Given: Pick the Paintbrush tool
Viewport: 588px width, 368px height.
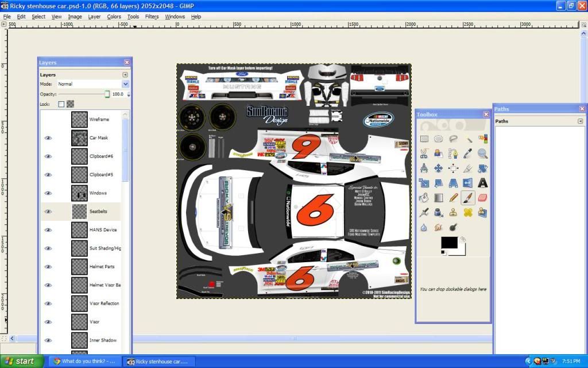Looking at the screenshot, I should point(467,198).
